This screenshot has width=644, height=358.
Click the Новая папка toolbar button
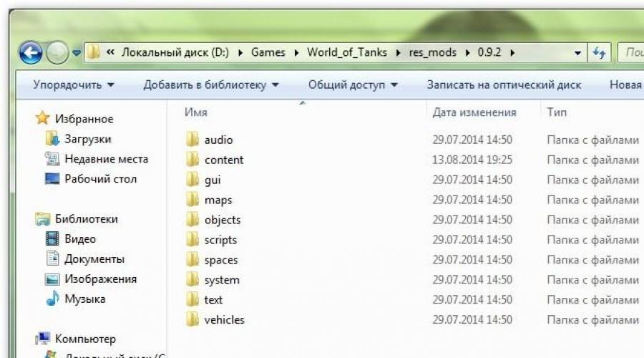(x=626, y=85)
